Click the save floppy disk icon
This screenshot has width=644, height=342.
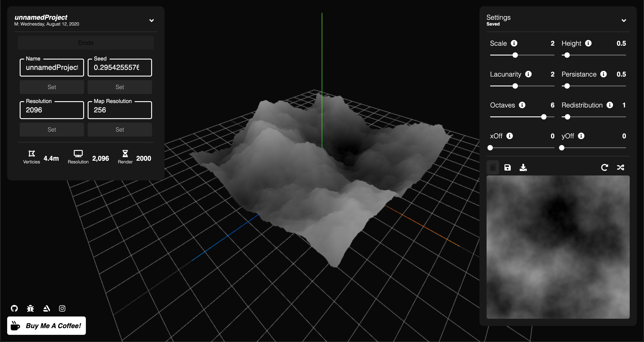[507, 167]
